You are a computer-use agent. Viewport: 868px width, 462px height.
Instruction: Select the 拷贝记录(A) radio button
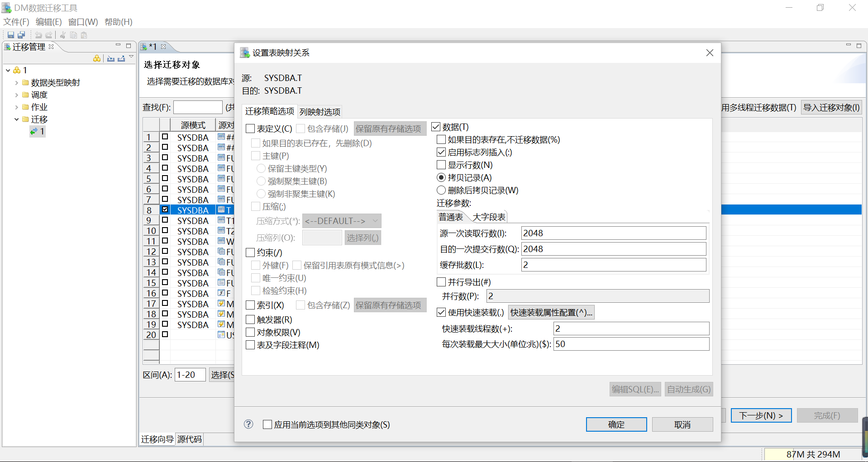pos(441,177)
